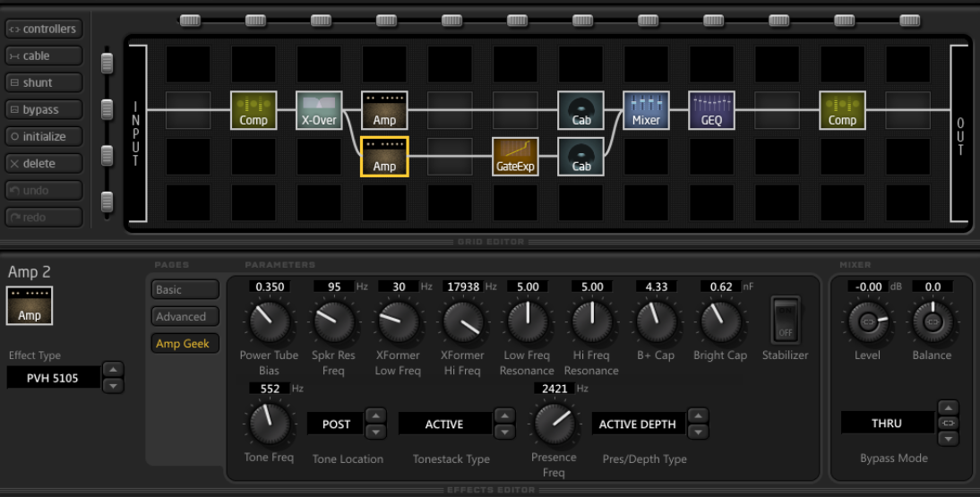Step Tonestack Type down arrow
The height and width of the screenshot is (497, 980).
(x=504, y=432)
